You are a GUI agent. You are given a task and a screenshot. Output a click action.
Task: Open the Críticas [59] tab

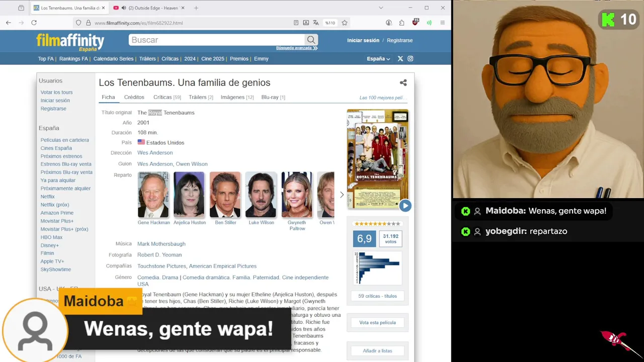pyautogui.click(x=167, y=97)
